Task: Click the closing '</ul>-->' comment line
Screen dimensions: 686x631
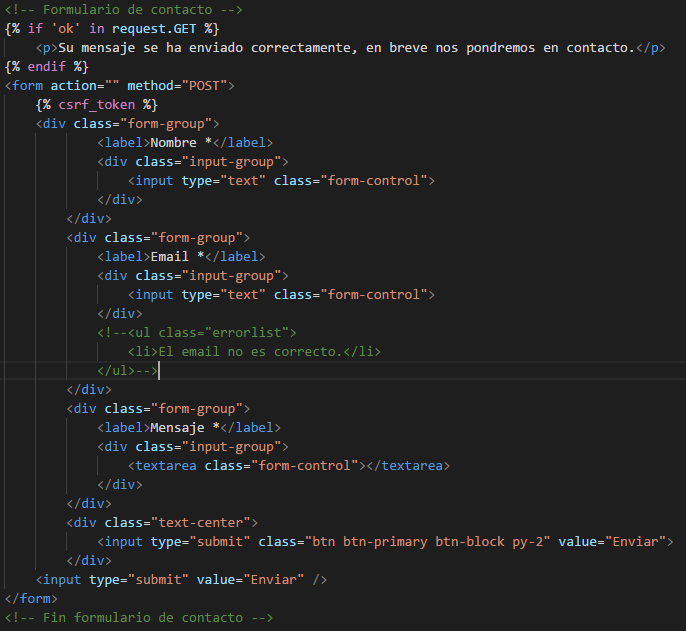Action: tap(127, 371)
